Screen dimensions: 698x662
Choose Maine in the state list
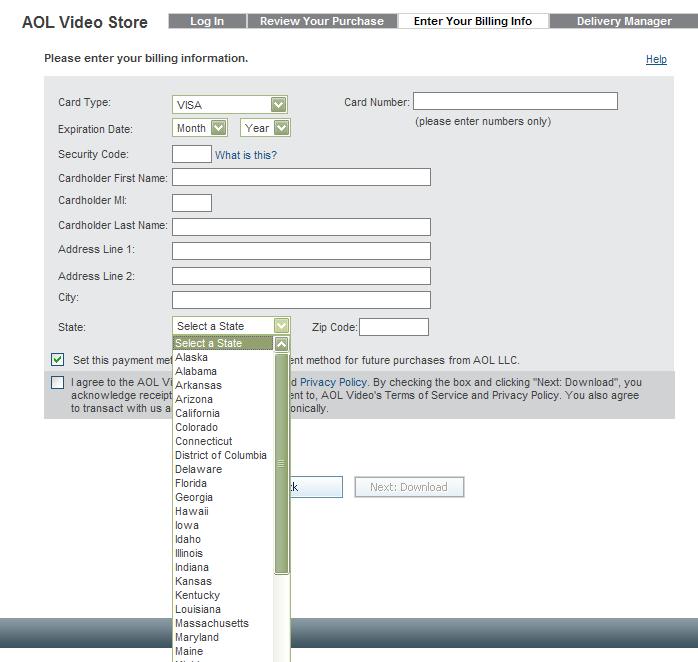click(223, 651)
